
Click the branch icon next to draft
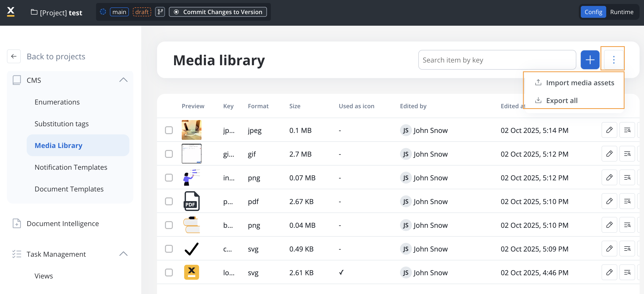pos(160,12)
